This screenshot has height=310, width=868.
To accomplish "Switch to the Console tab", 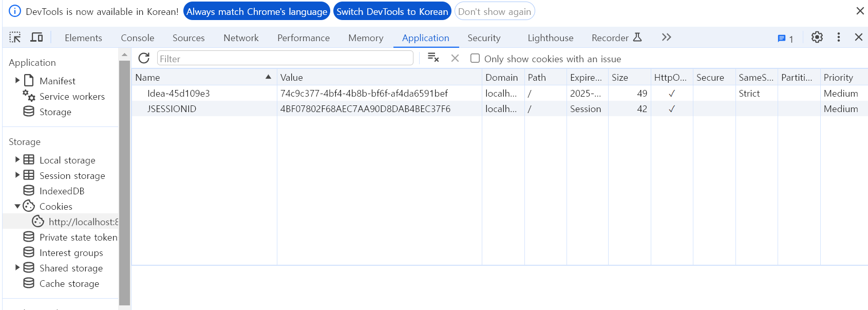I will click(137, 38).
